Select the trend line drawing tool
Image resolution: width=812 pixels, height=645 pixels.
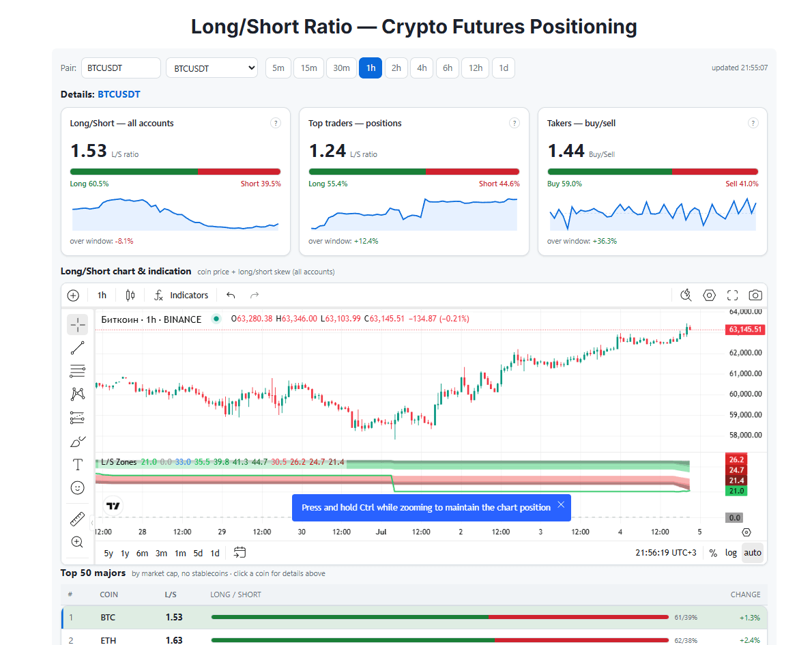[x=78, y=348]
